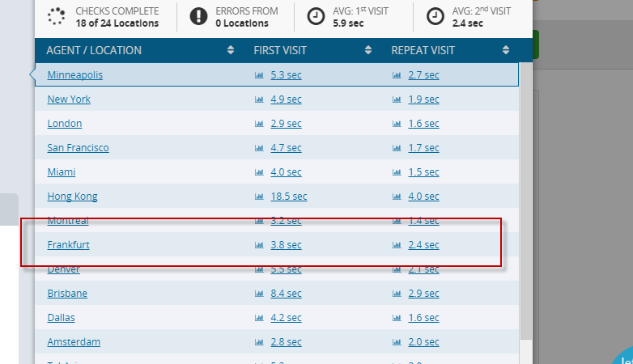Open the London location link
This screenshot has height=364, width=633.
(x=65, y=124)
